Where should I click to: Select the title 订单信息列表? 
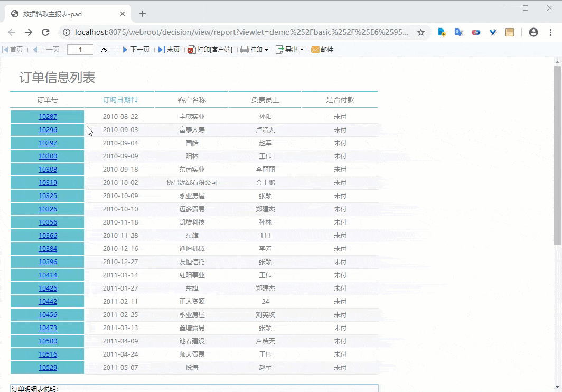[58, 78]
